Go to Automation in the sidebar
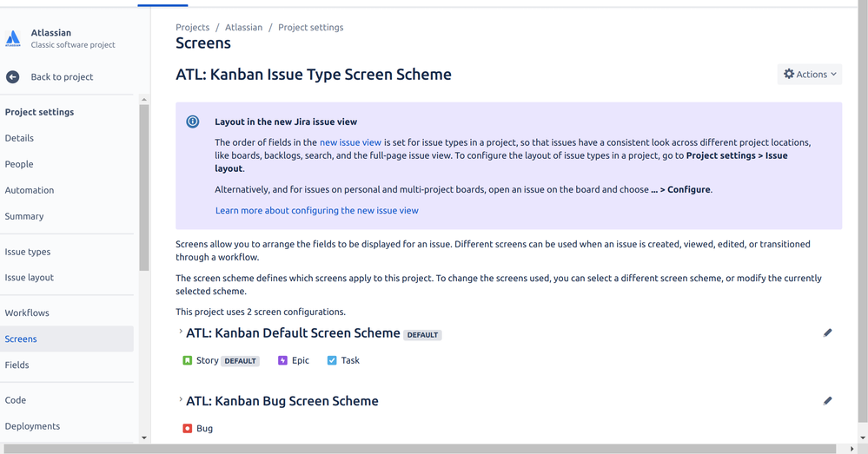The width and height of the screenshot is (868, 454). point(30,190)
